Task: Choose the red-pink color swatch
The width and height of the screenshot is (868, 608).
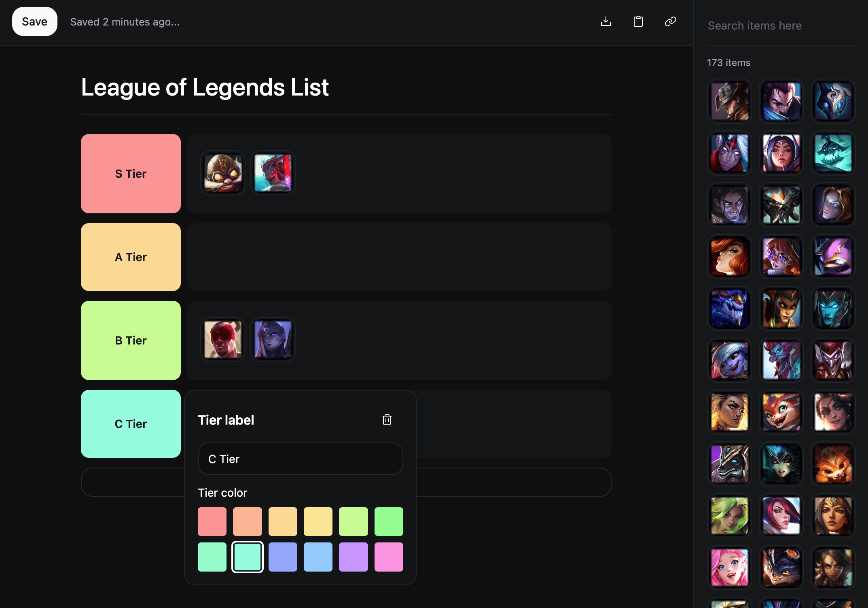Action: coord(212,522)
